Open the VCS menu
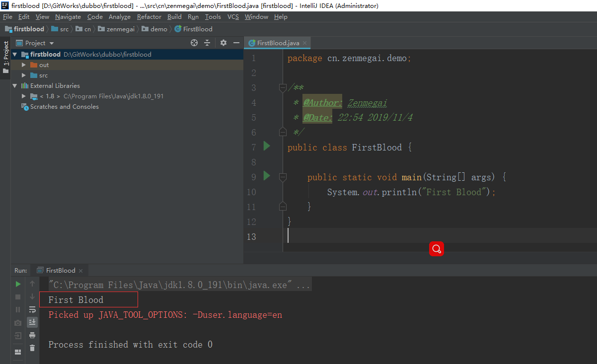 [x=233, y=16]
